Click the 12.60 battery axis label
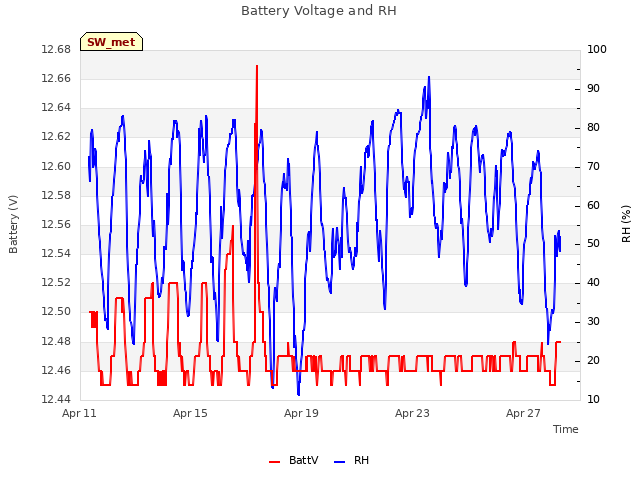 [x=56, y=166]
